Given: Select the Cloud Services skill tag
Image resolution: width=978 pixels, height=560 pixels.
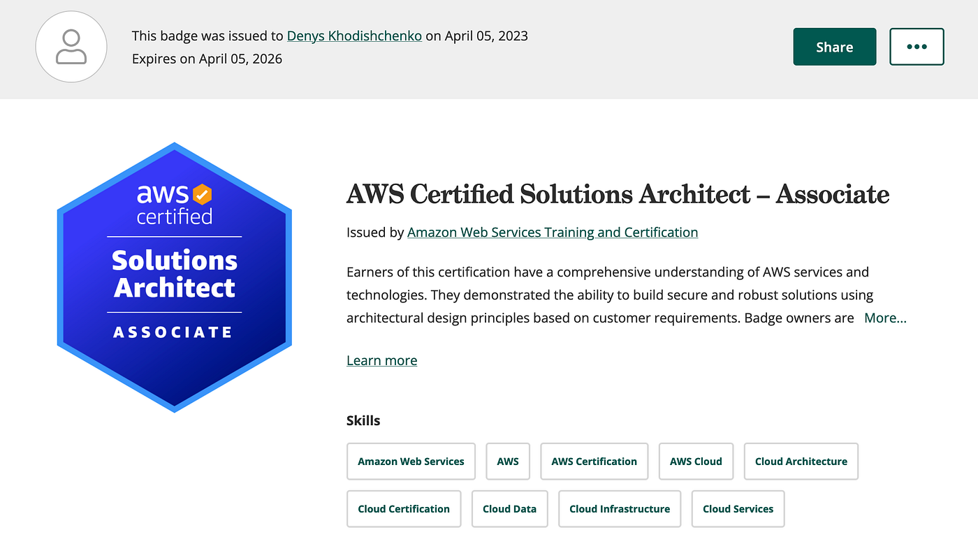Looking at the screenshot, I should (x=738, y=509).
